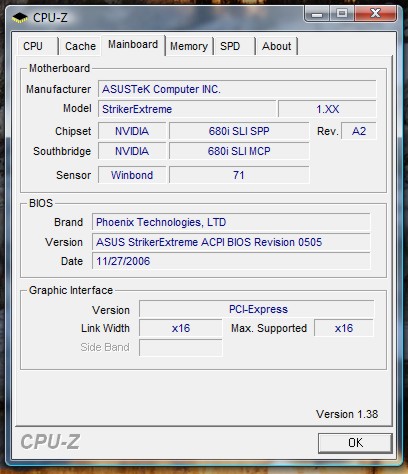408x474 pixels.
Task: Click the 680i SLI SPP chipset field
Action: (x=239, y=131)
